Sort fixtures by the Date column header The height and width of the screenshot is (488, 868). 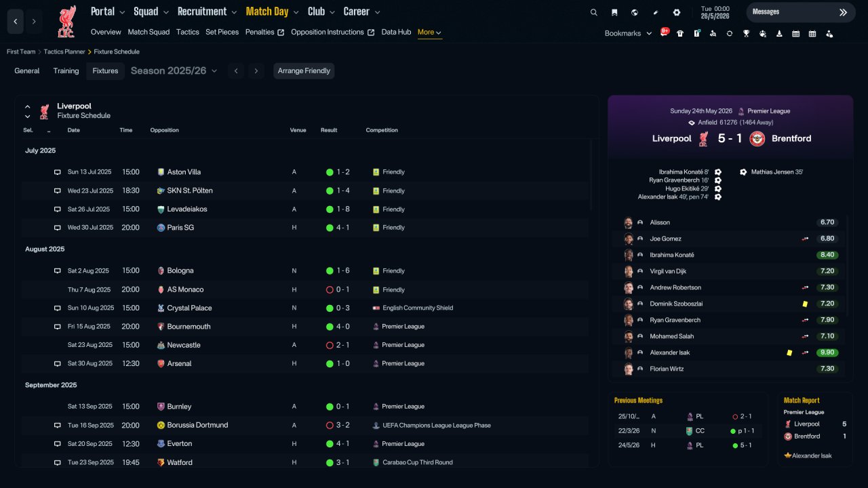pyautogui.click(x=74, y=130)
